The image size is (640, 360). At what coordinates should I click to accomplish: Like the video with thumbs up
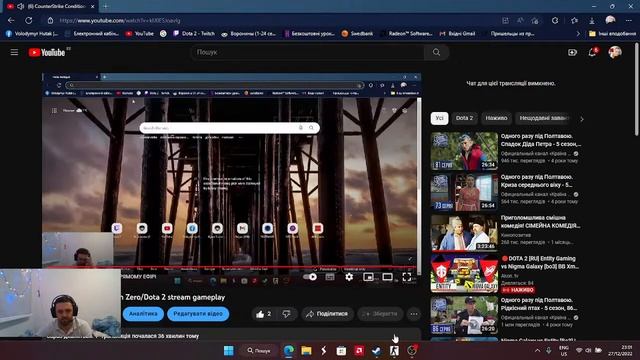[263, 314]
